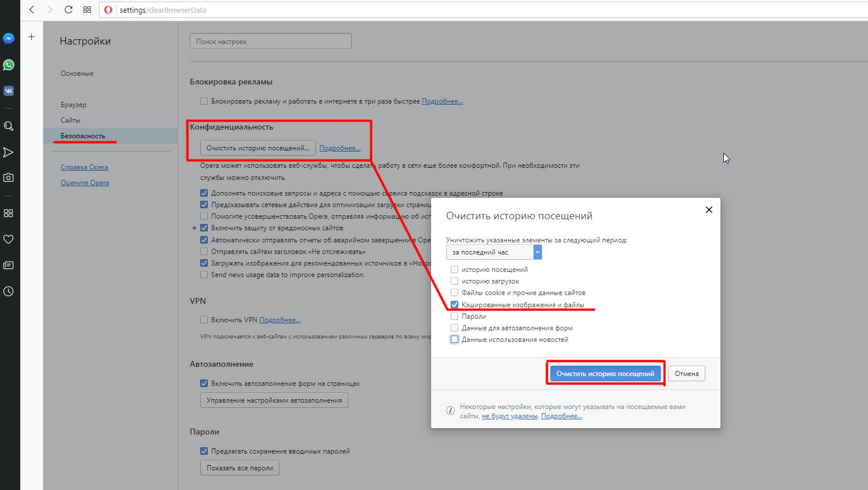Click the 'Поиск настроек' search field
This screenshot has width=868, height=490.
[x=271, y=41]
